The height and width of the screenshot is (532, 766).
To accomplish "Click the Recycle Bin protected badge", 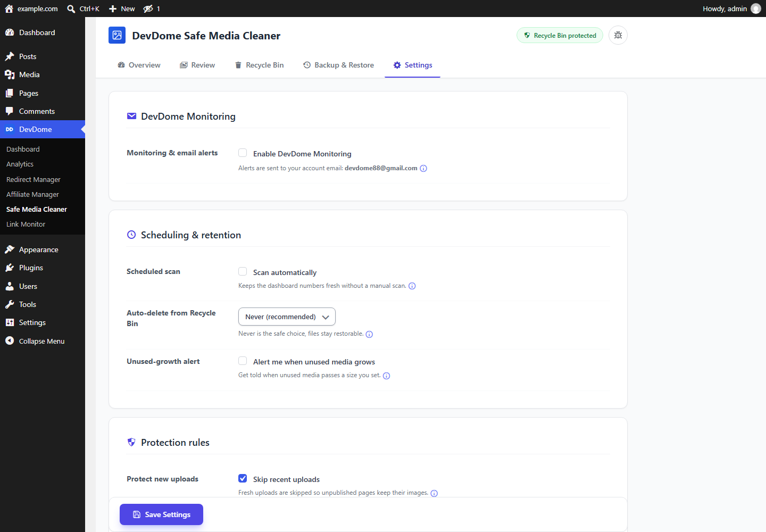I will pos(560,35).
